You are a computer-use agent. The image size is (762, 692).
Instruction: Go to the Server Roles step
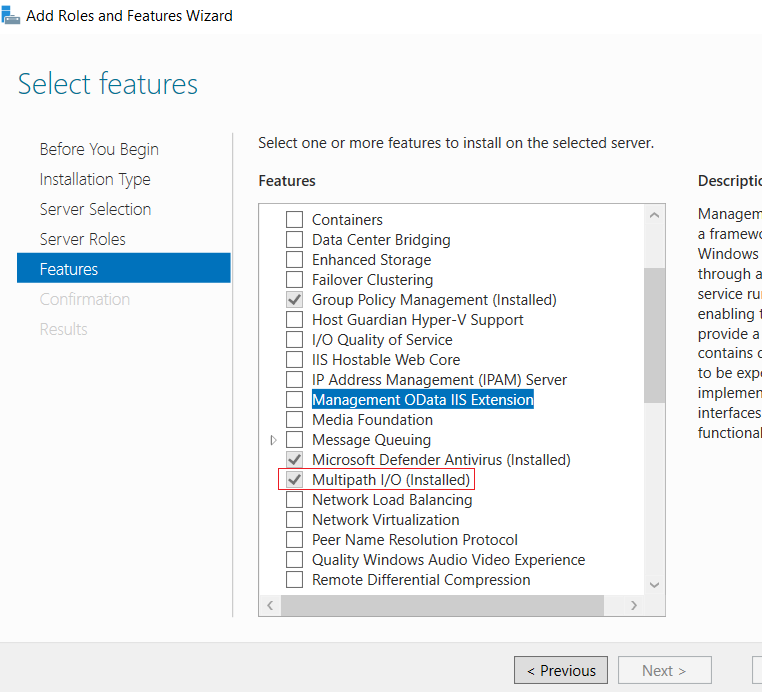pos(83,239)
